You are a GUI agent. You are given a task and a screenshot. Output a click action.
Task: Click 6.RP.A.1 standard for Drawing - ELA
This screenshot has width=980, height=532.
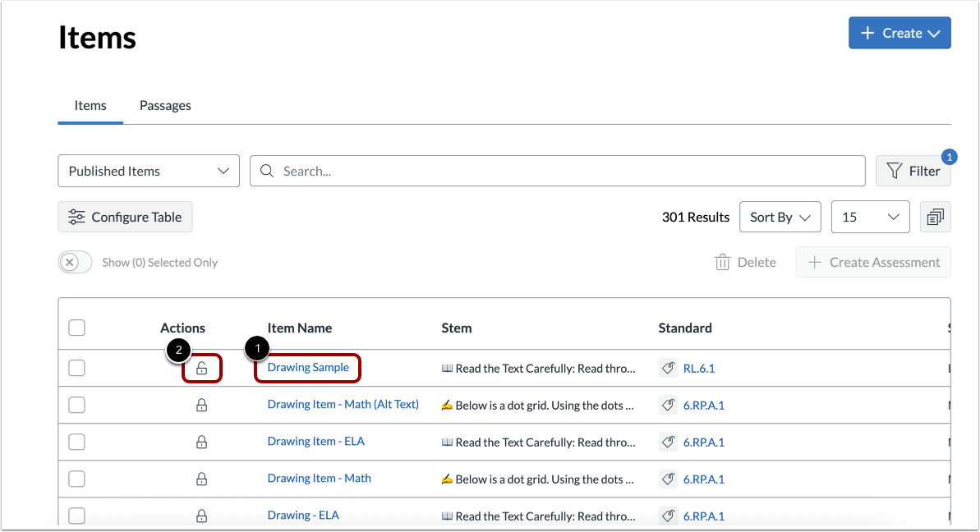coord(704,516)
